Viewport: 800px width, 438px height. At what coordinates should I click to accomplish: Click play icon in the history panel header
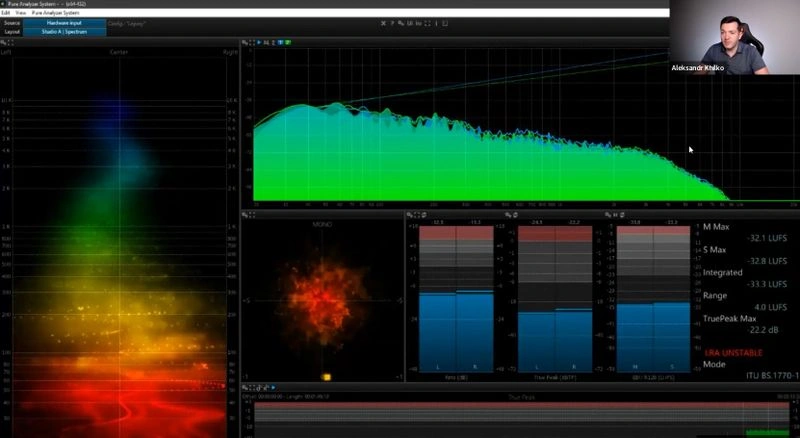coord(273,388)
